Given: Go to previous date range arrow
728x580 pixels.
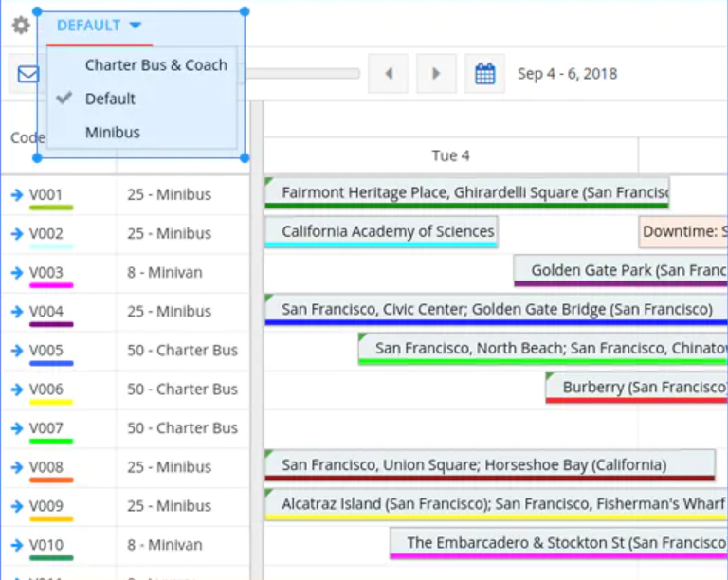Looking at the screenshot, I should pos(389,73).
